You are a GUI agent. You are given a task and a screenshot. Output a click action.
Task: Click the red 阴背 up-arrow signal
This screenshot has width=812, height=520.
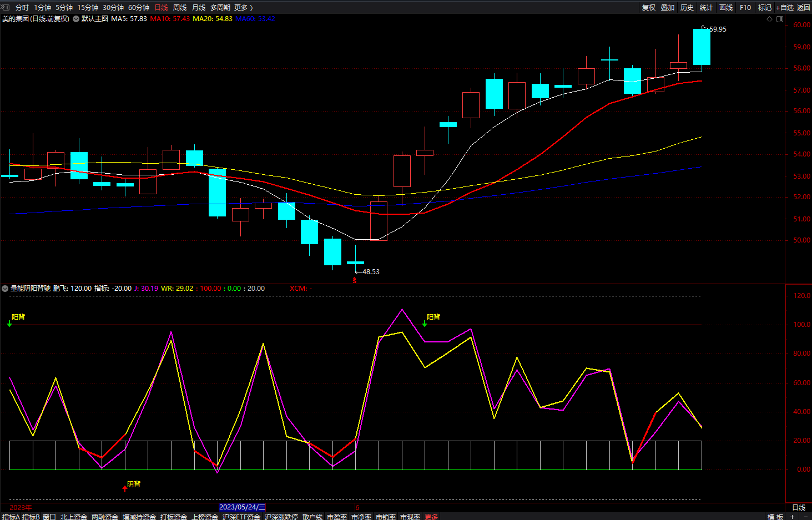pyautogui.click(x=125, y=488)
